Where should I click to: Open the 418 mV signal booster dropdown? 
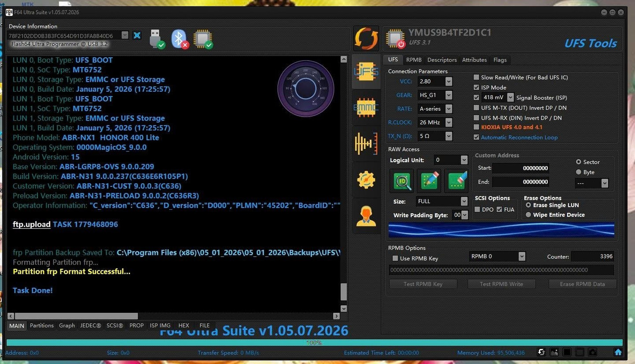[510, 98]
